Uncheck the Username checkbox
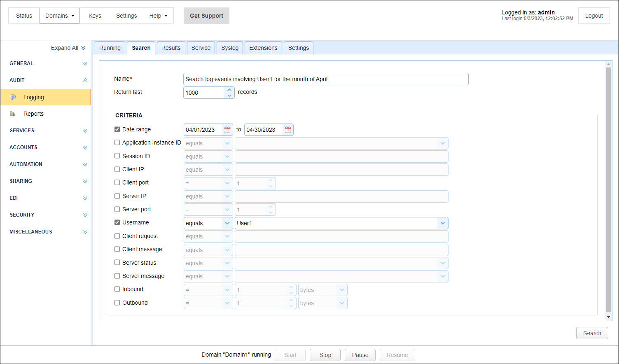This screenshot has width=619, height=364. pyautogui.click(x=117, y=222)
